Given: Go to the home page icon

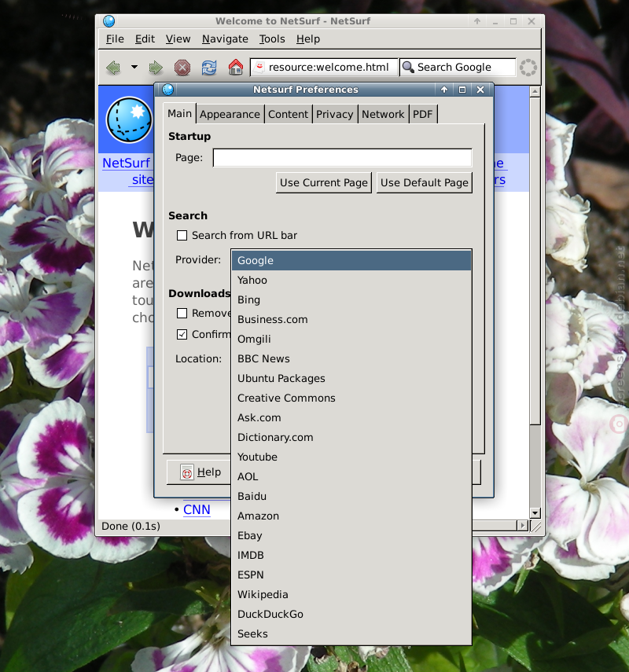Looking at the screenshot, I should [x=235, y=68].
